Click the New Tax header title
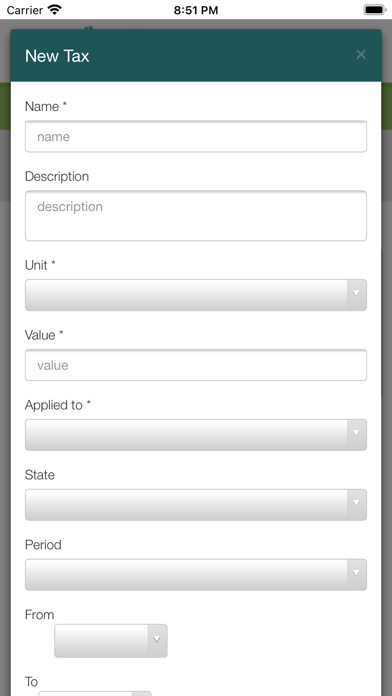 click(57, 56)
